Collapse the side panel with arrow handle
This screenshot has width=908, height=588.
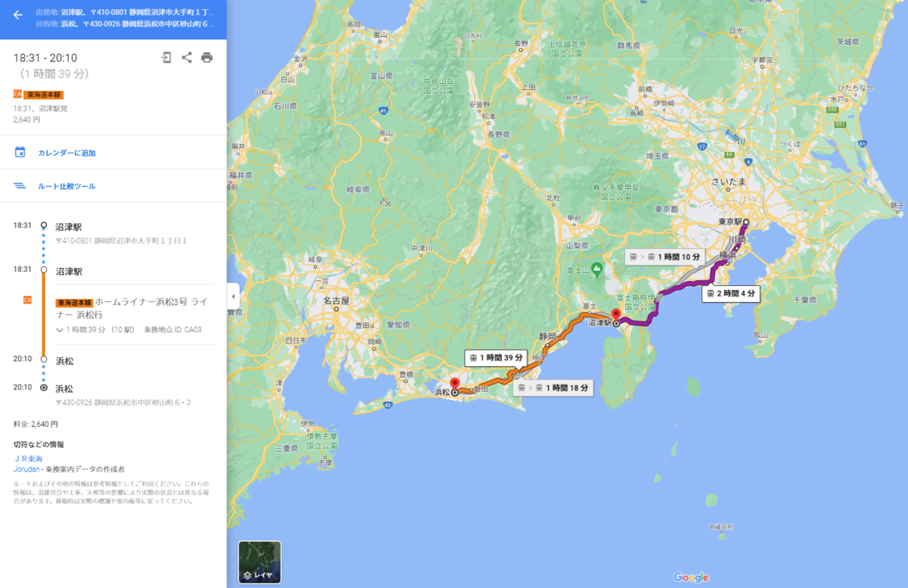point(233,294)
